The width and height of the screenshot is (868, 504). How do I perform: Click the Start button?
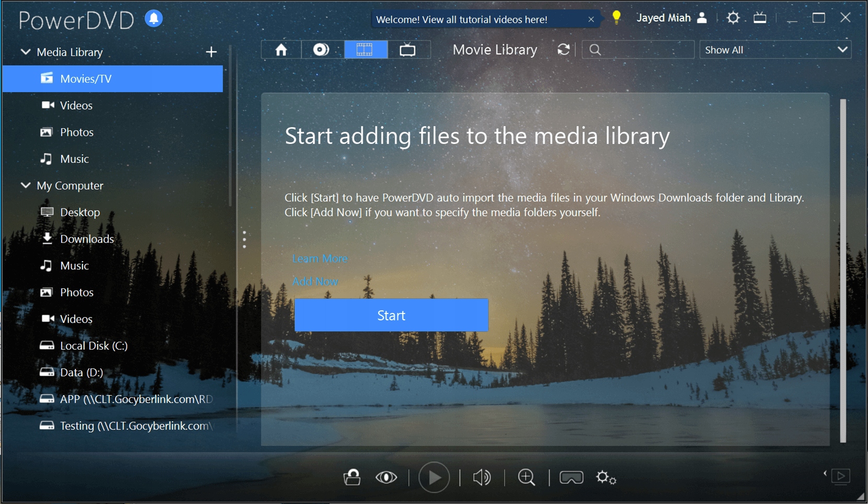coord(391,315)
